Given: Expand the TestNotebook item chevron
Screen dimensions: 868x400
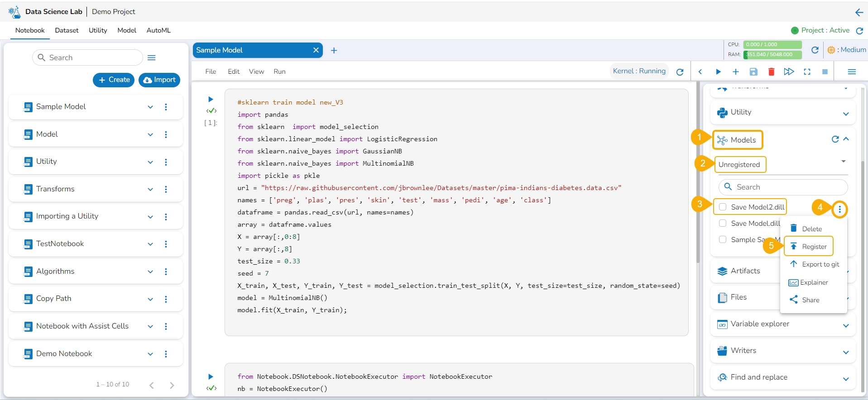Looking at the screenshot, I should [x=150, y=244].
